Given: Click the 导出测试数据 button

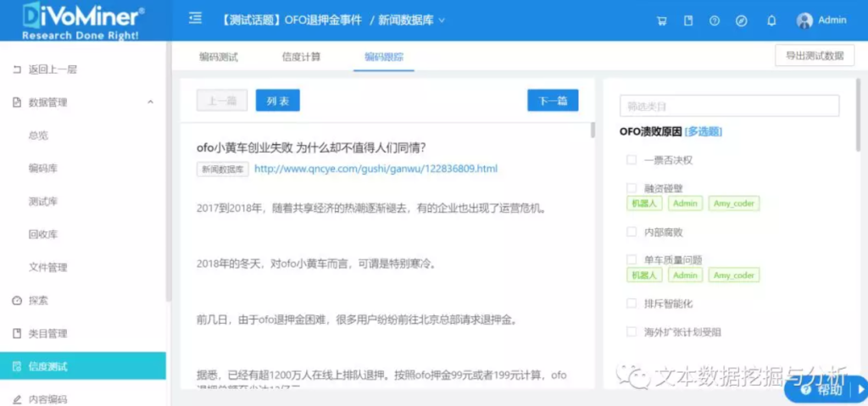Looking at the screenshot, I should [815, 55].
